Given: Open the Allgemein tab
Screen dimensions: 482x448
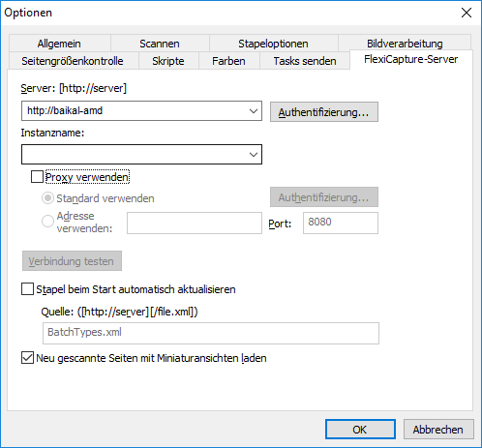Looking at the screenshot, I should coord(59,44).
